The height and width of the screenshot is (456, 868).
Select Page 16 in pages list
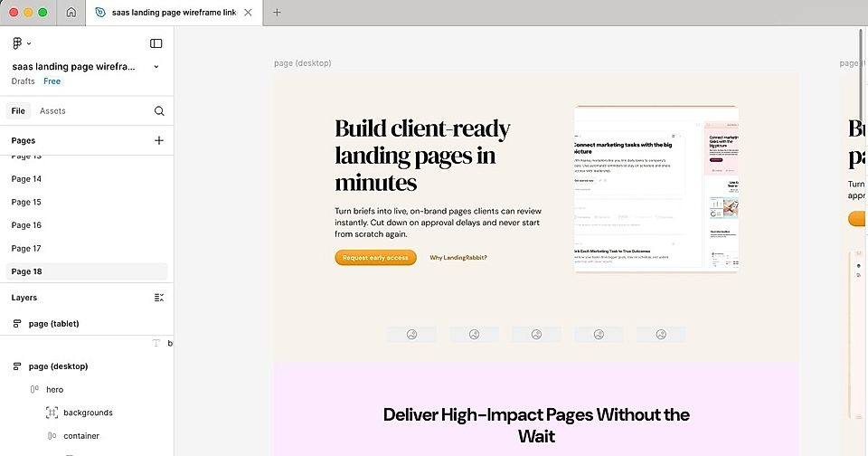26,225
